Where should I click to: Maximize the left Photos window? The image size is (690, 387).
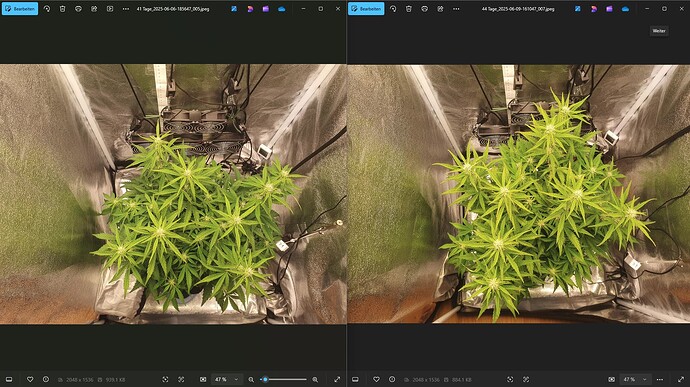pos(320,9)
